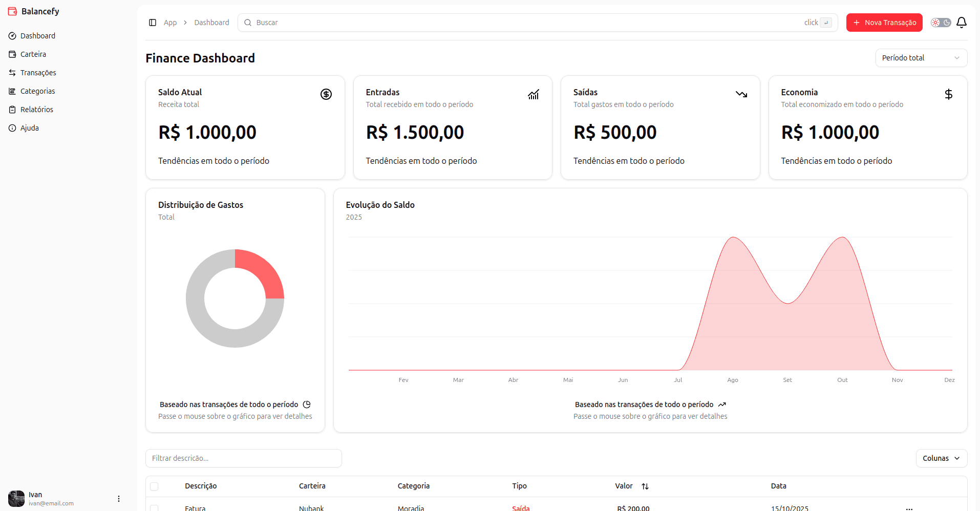Click the Entradas chart icon
Image resolution: width=980 pixels, height=511 pixels.
click(534, 94)
